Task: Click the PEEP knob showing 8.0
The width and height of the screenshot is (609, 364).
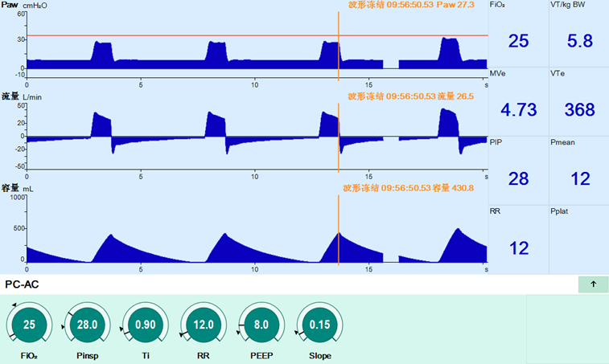Action: pos(261,325)
